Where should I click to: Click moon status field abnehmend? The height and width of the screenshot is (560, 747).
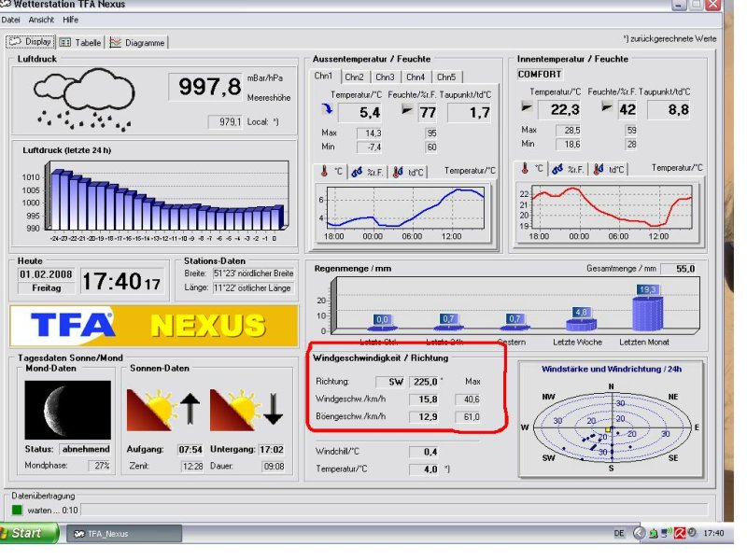pyautogui.click(x=85, y=449)
